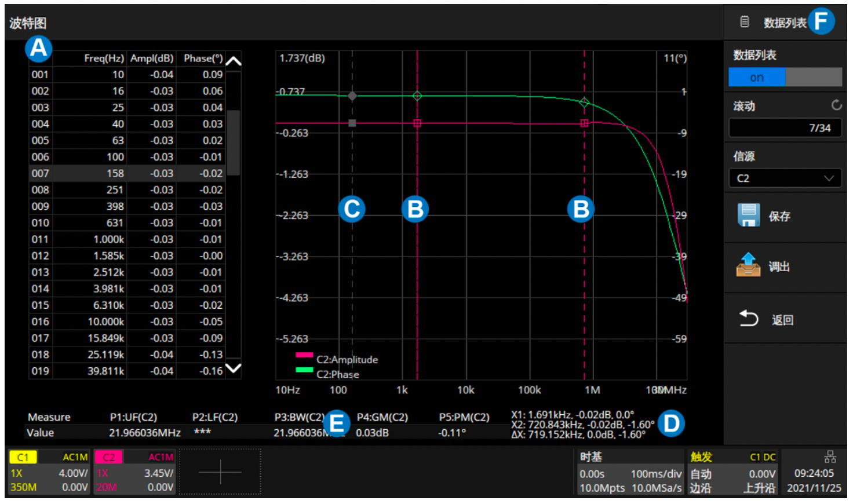
Task: Reset the scroll position with refresh icon
Action: 836,105
